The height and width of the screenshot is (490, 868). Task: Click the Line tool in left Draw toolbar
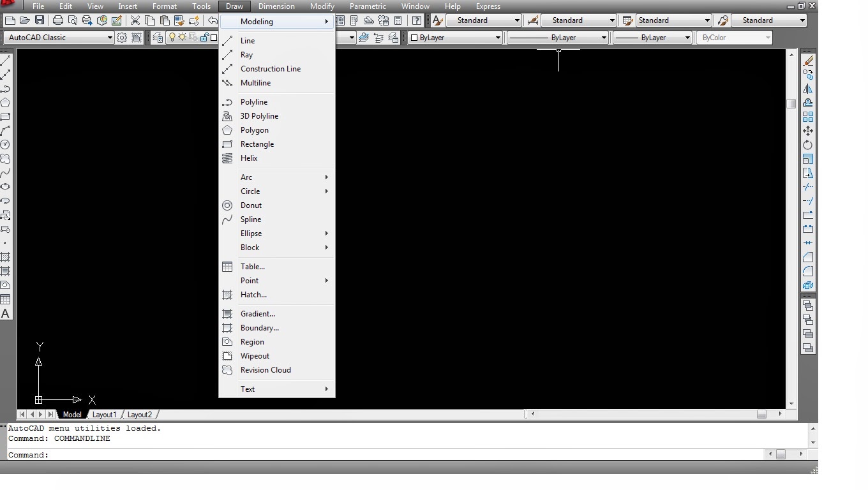pos(5,61)
